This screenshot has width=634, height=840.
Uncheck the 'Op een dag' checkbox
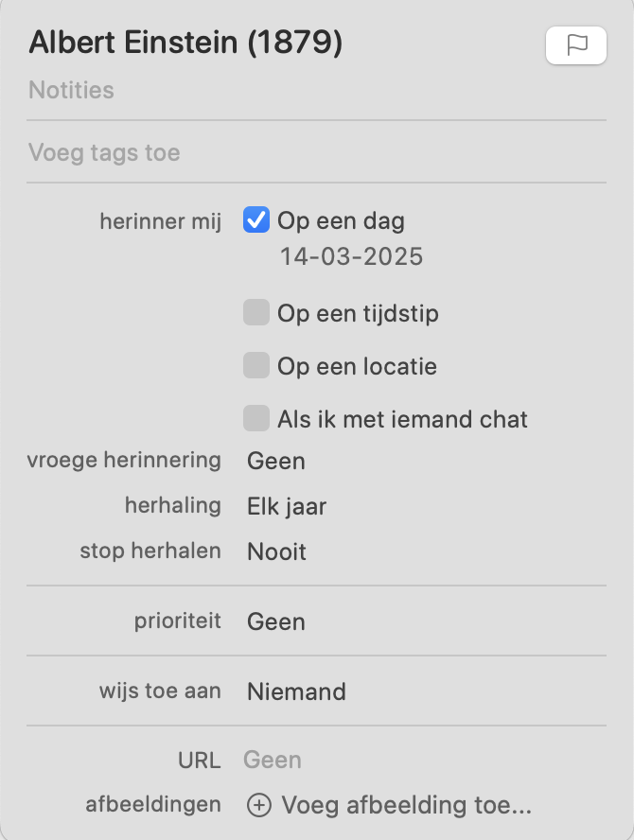[256, 220]
